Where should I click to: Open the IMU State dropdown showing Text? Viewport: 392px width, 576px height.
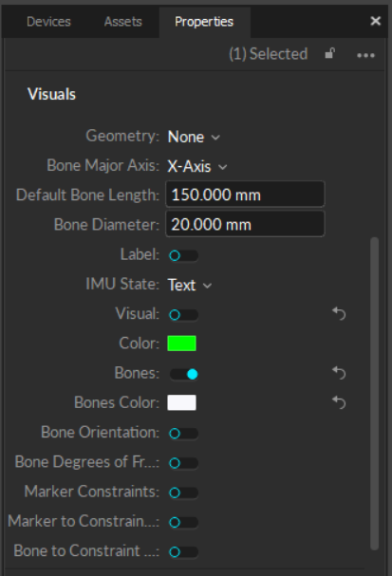[190, 285]
